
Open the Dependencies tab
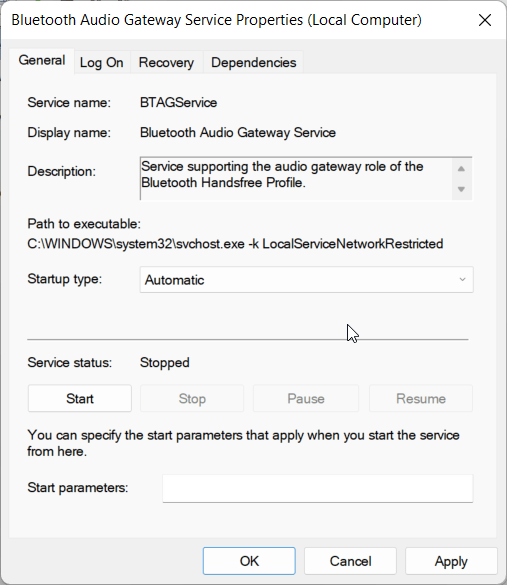tap(253, 62)
